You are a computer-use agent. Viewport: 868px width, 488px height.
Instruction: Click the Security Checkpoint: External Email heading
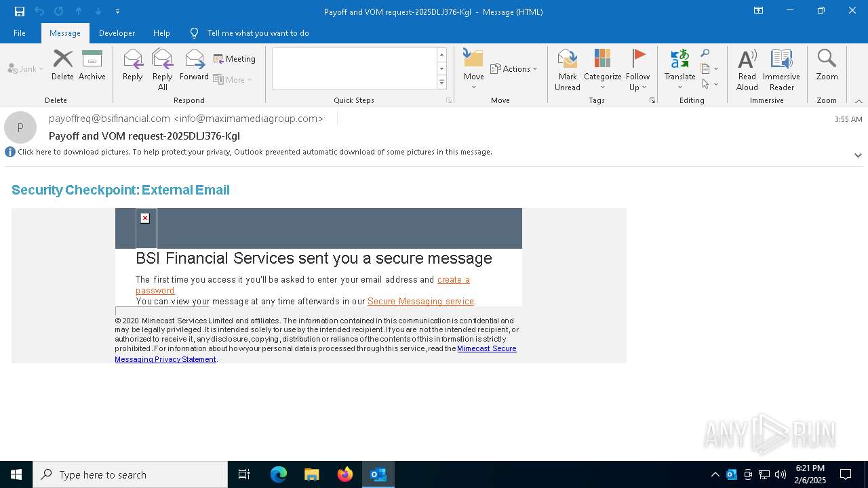coord(121,190)
